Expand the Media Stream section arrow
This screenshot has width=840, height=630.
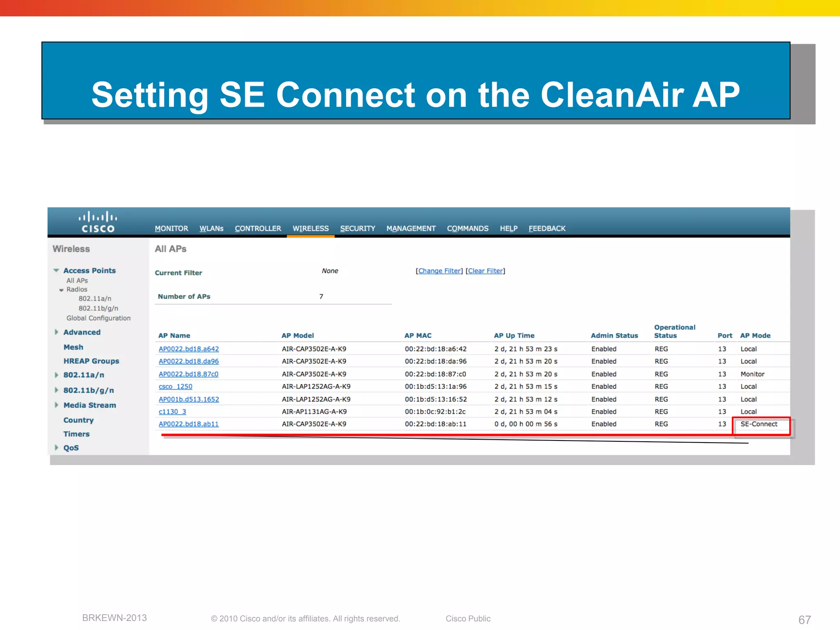pyautogui.click(x=57, y=405)
